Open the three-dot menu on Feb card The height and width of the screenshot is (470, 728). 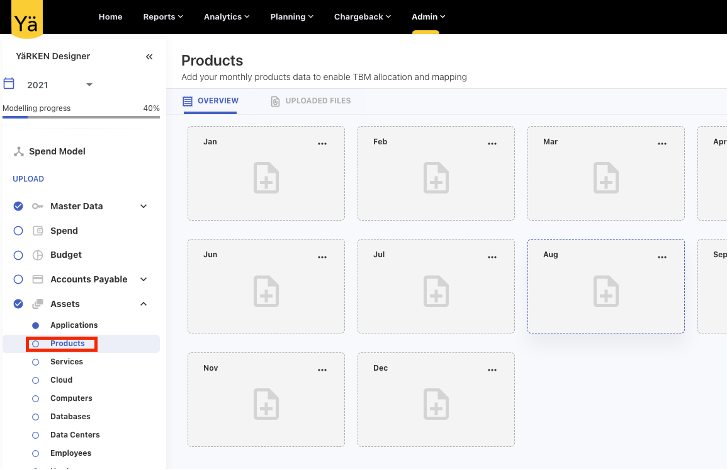492,143
